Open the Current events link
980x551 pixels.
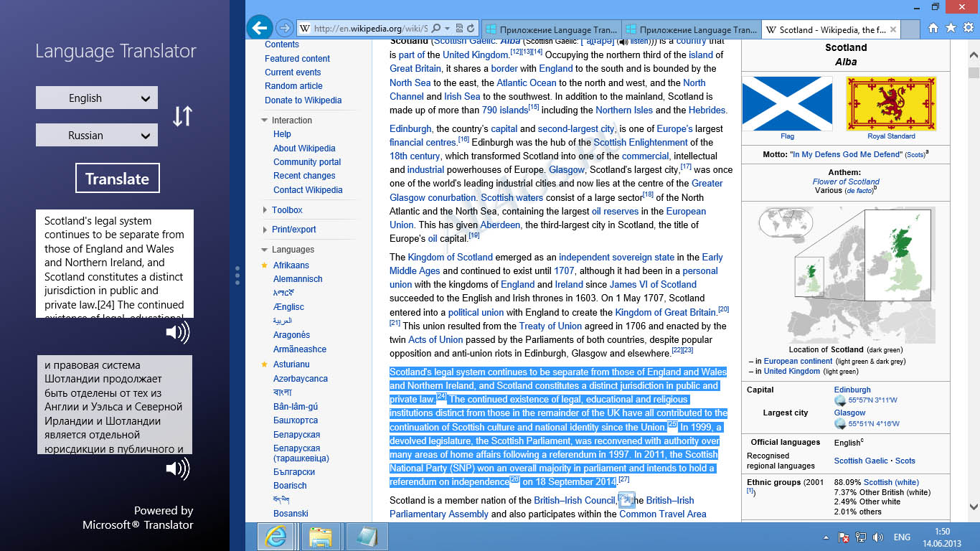tap(293, 72)
